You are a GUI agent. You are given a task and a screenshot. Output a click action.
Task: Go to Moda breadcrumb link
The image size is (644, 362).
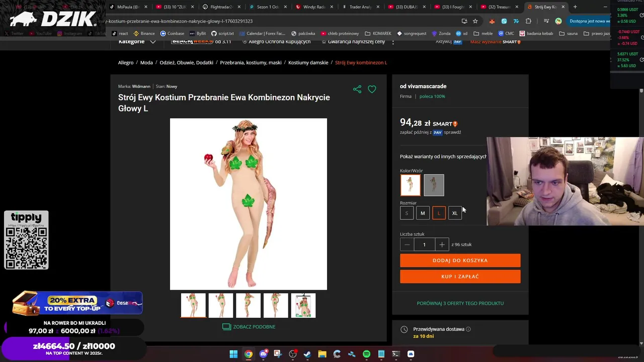[x=146, y=63]
